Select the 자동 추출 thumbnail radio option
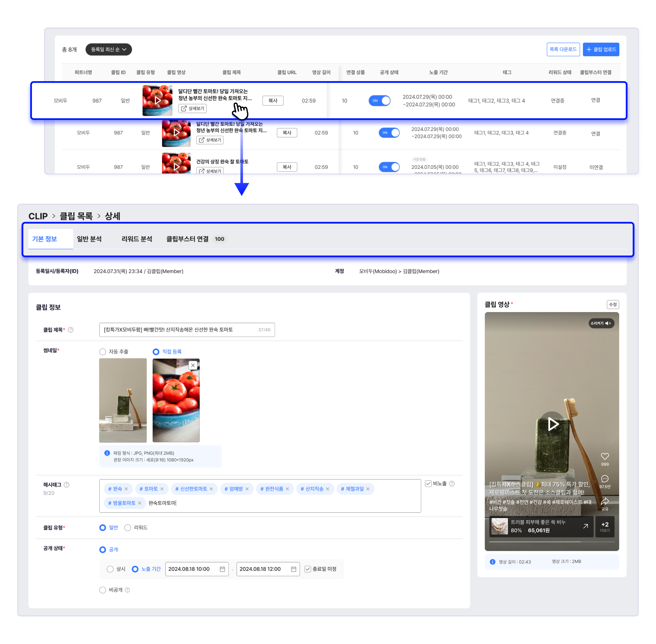 [x=103, y=352]
